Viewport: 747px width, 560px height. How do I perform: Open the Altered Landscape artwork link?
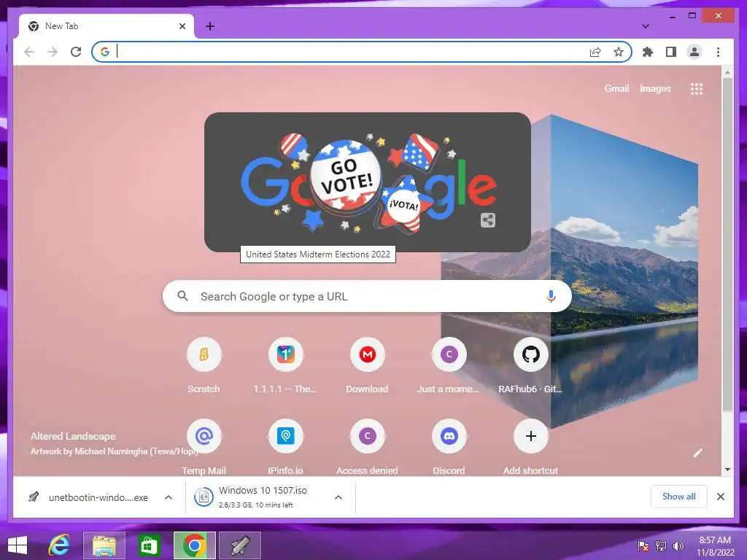[x=73, y=436]
